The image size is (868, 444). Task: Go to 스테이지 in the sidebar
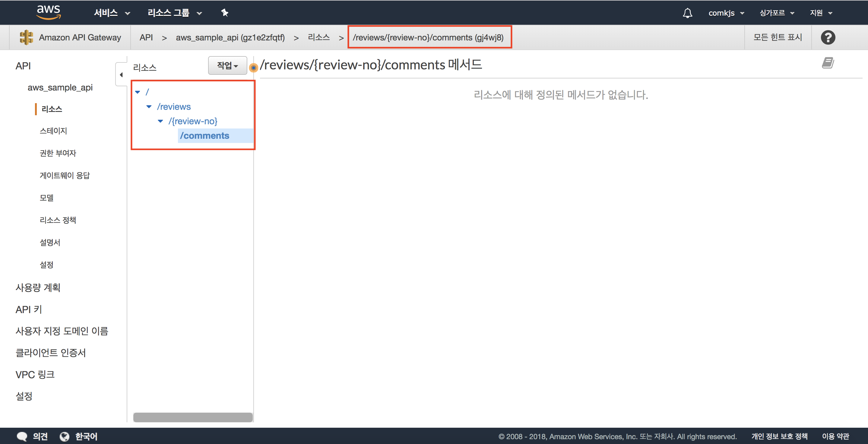point(53,131)
